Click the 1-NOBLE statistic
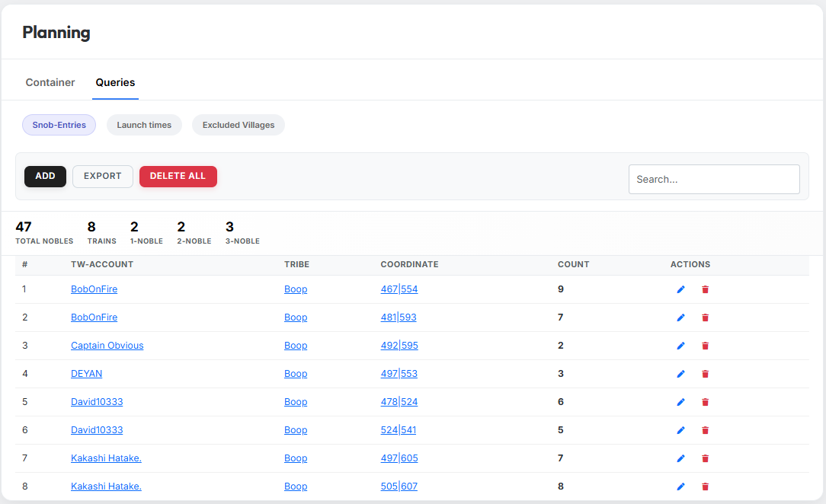Screen dimensions: 826x504 pos(146,233)
